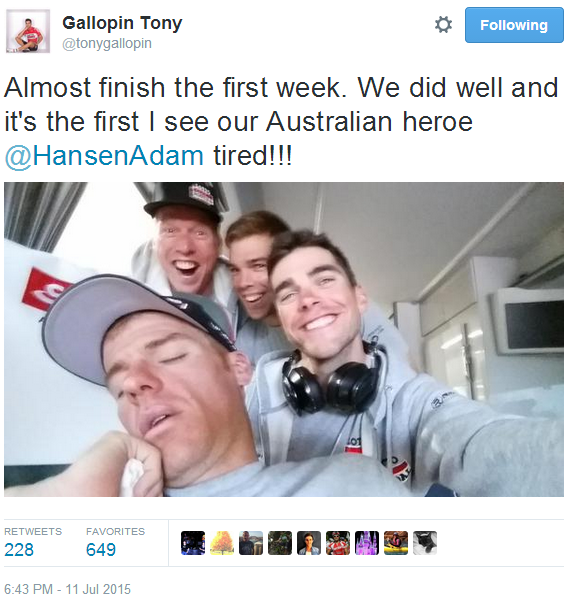Open the gear settings icon beside Following
Image resolution: width=570 pixels, height=601 pixels.
443,25
